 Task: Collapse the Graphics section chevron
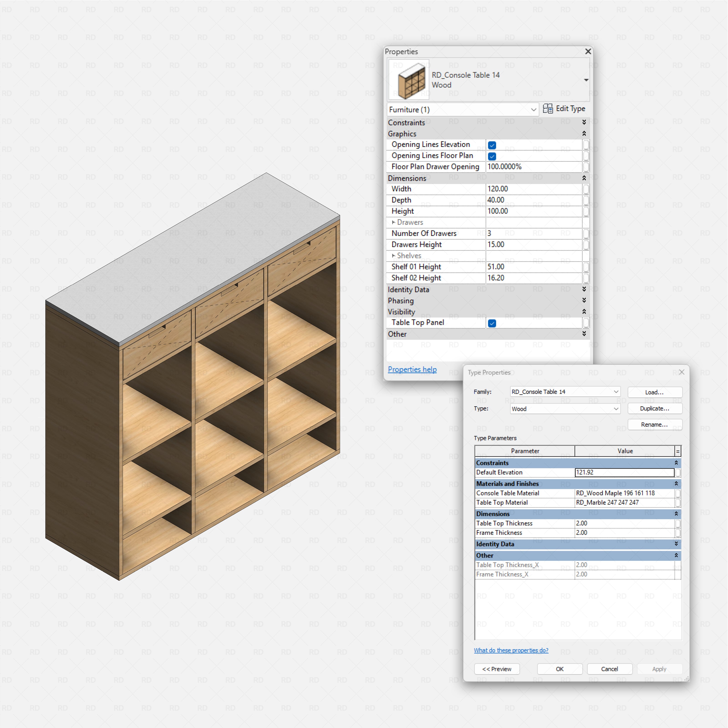click(x=584, y=134)
